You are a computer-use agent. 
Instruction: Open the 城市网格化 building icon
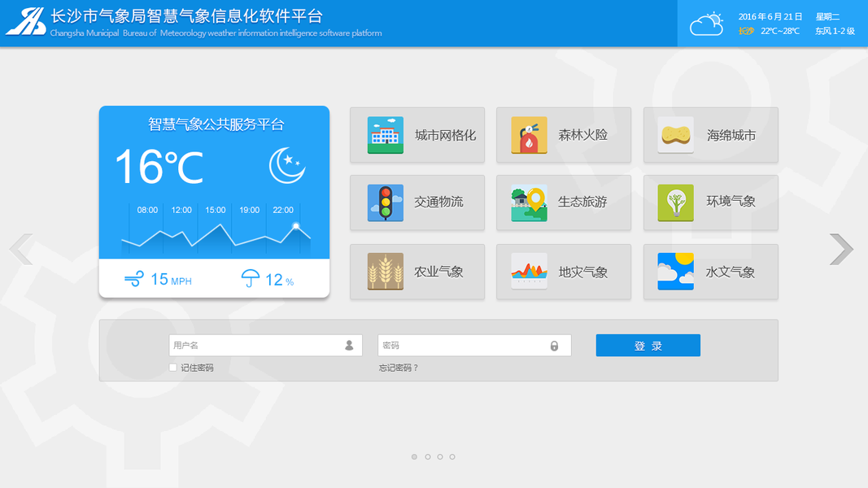coord(386,135)
